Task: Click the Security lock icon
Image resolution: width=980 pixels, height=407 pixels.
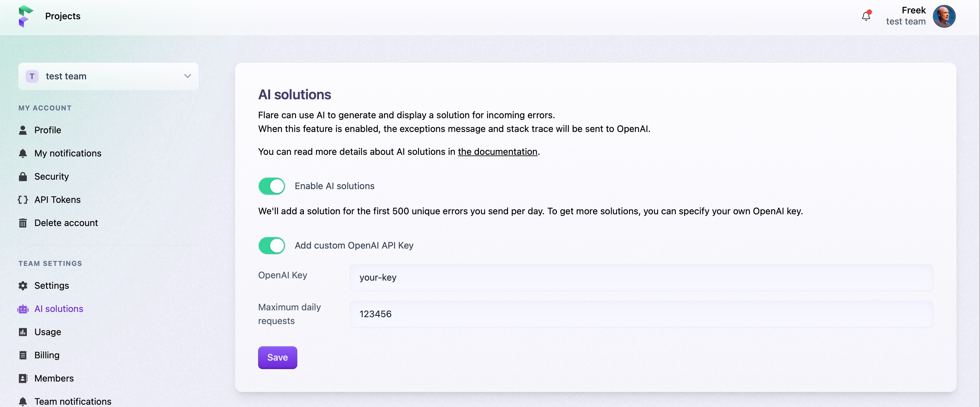Action: pos(23,176)
